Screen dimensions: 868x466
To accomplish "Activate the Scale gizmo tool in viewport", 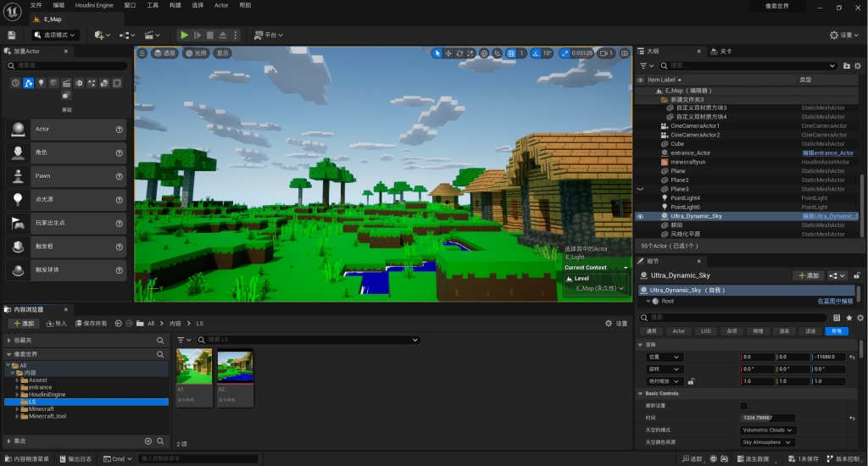I will 470,53.
